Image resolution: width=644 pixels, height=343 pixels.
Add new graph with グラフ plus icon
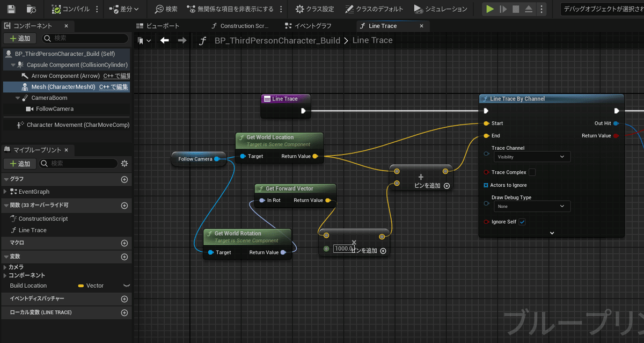[124, 179]
